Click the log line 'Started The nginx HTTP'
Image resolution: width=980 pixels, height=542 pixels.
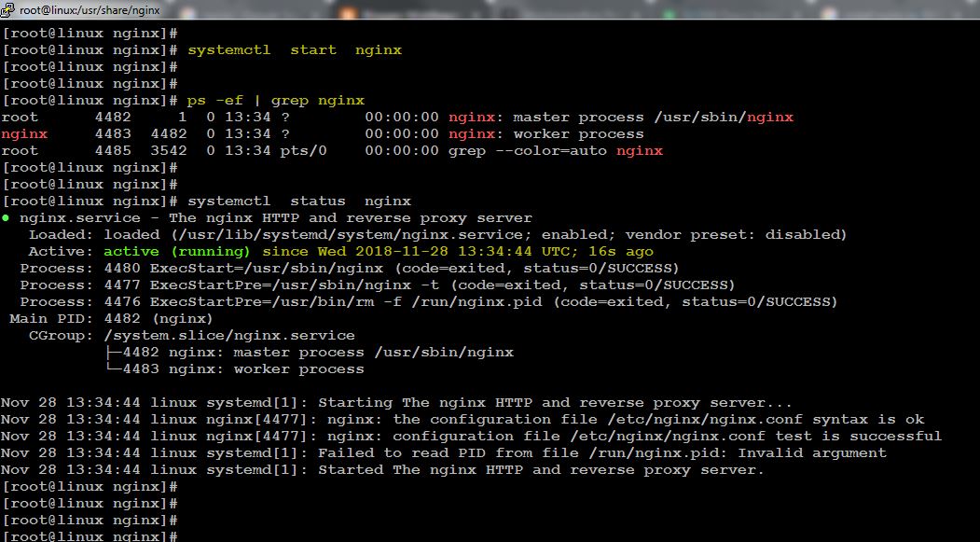pyautogui.click(x=382, y=471)
